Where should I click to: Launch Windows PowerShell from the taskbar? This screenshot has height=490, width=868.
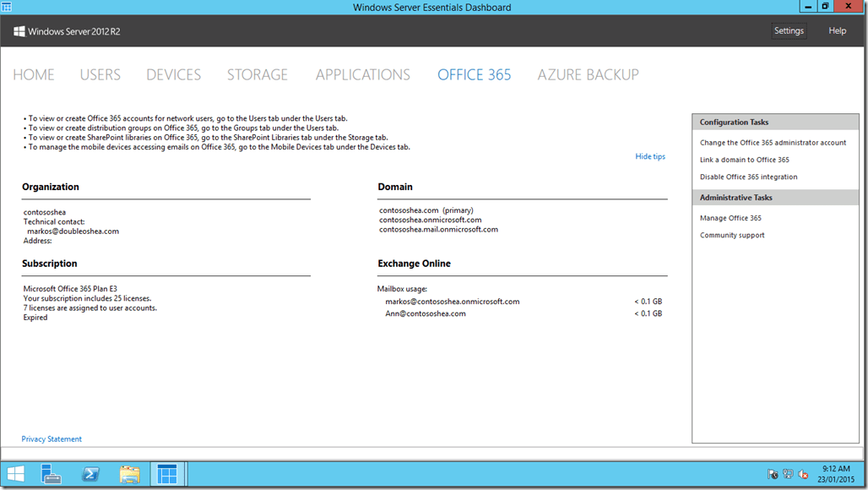click(x=90, y=474)
